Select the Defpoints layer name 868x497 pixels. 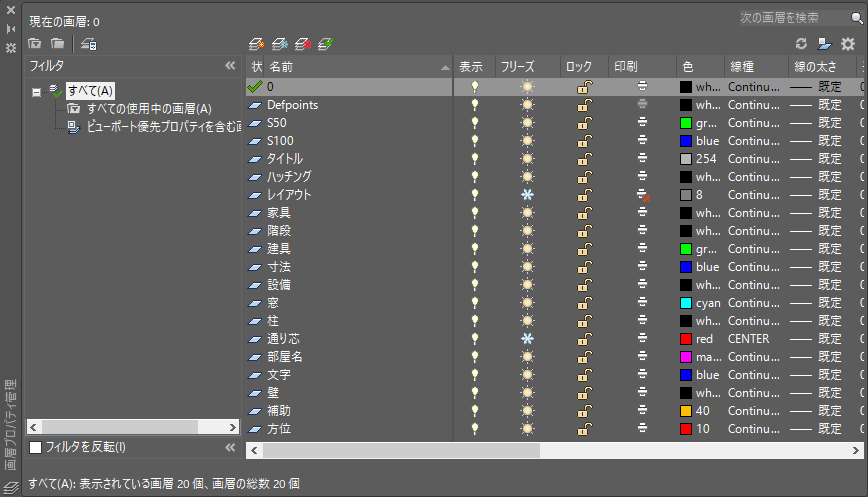[292, 105]
